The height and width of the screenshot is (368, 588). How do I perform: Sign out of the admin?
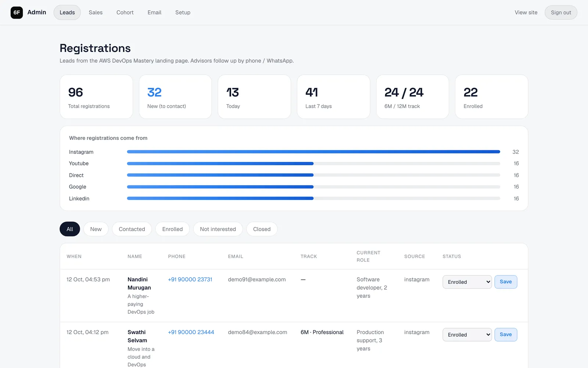(x=561, y=13)
